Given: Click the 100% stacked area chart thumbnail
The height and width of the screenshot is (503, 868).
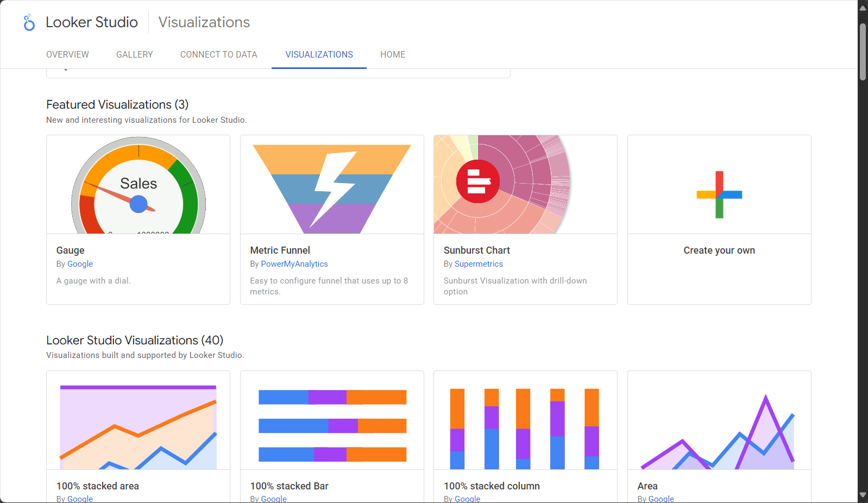Looking at the screenshot, I should 139,420.
